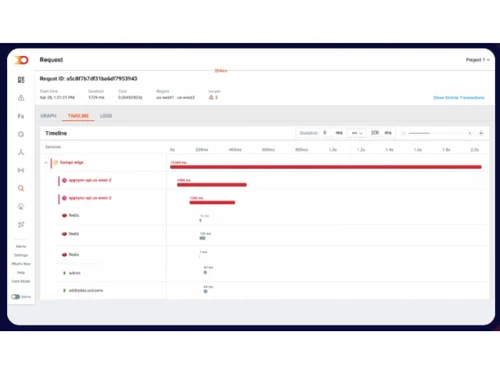Screen dimensions: 500x375
Task: Select the second Redis row
Action: click(74, 234)
